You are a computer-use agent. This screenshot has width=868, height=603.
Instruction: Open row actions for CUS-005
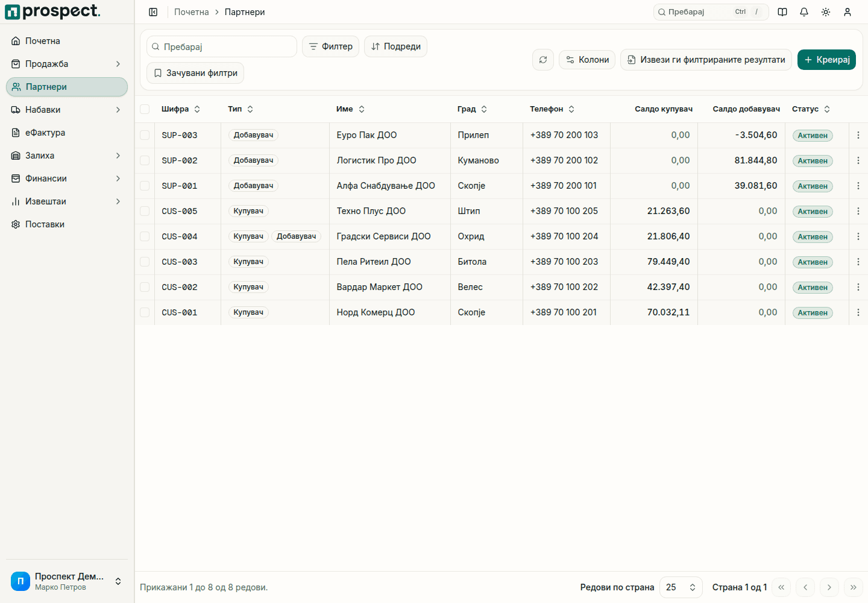click(x=858, y=211)
